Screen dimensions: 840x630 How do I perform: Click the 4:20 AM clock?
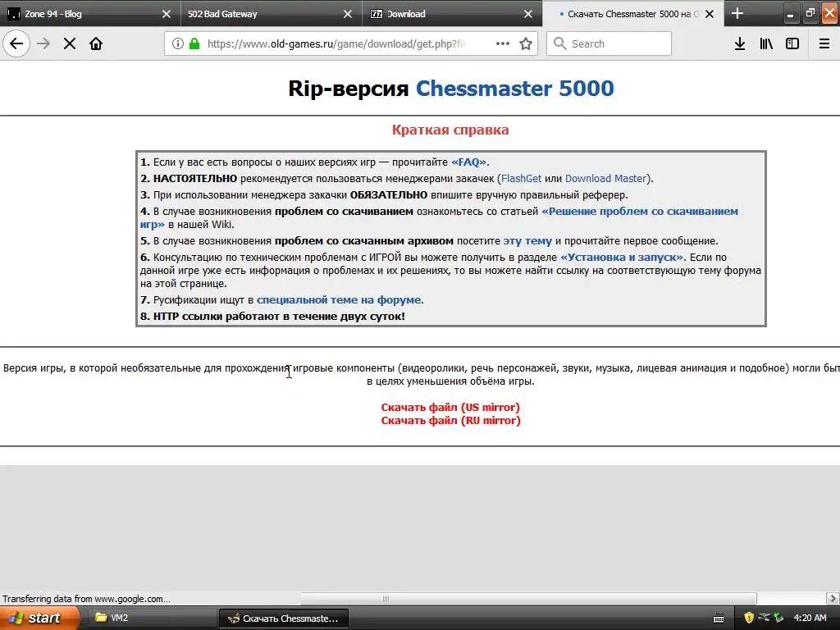[x=810, y=618]
